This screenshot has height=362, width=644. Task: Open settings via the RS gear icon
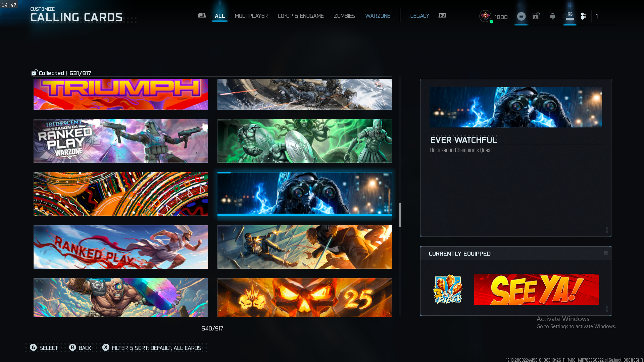tap(570, 16)
